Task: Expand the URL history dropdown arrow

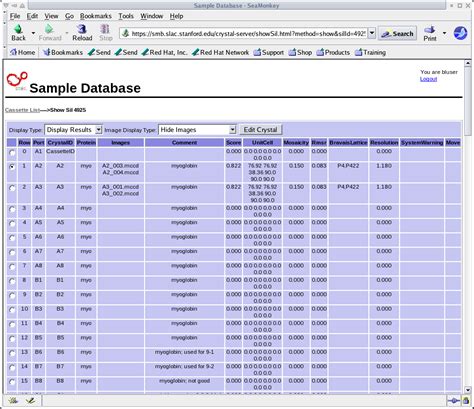Action: [372, 33]
